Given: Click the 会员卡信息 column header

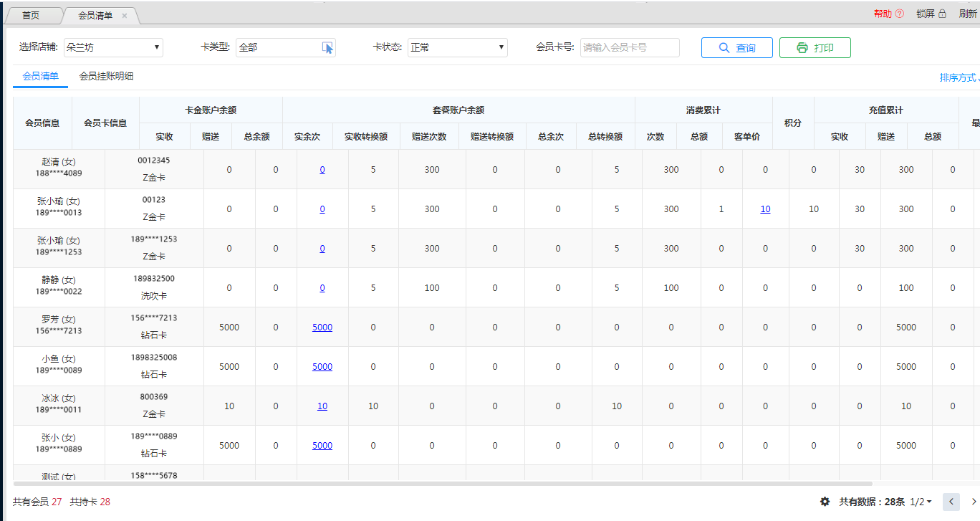Looking at the screenshot, I should (x=105, y=123).
